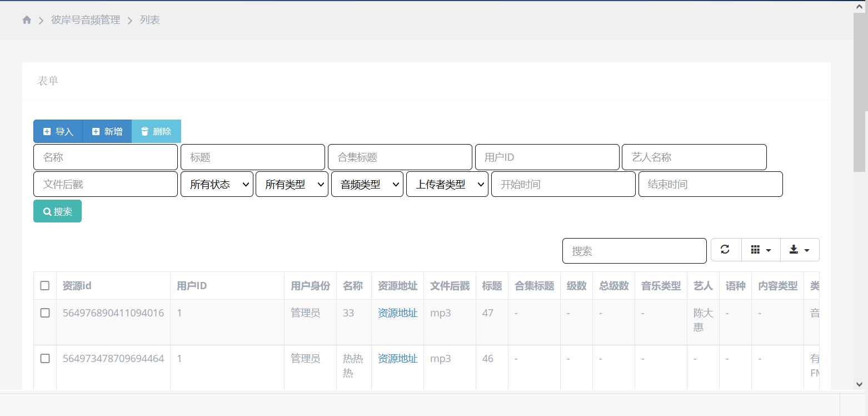The image size is (868, 416).
Task: Click the 语种 column header
Action: point(736,286)
